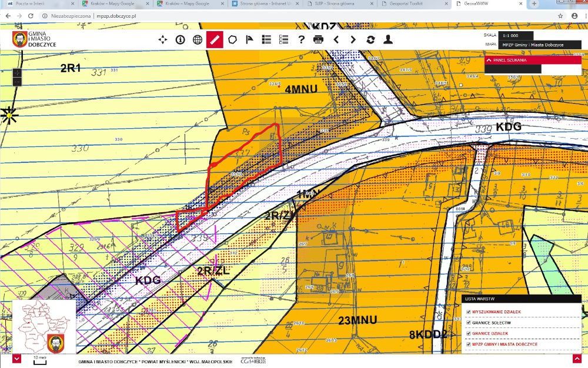The width and height of the screenshot is (588, 368).
Task: Activate the object info tool
Action: click(180, 40)
